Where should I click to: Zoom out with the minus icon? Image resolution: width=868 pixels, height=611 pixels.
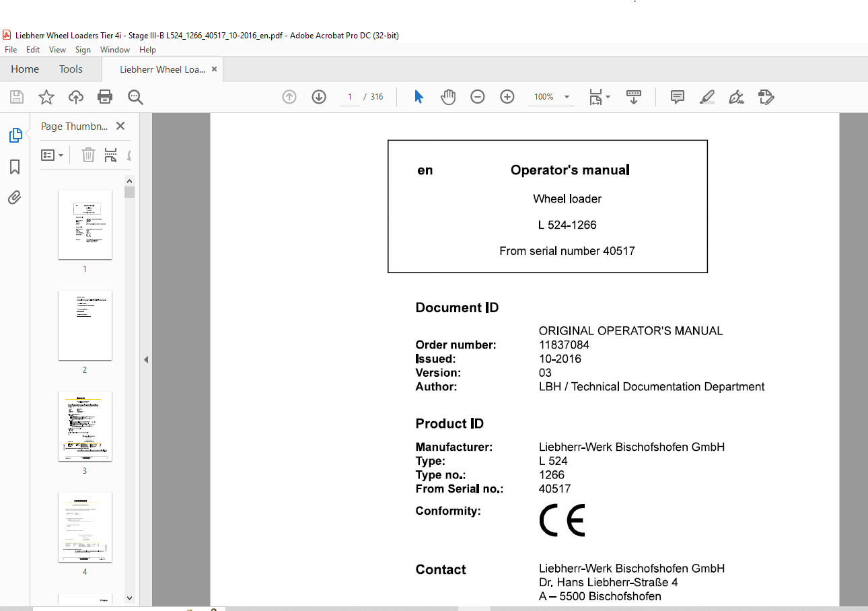pos(478,97)
